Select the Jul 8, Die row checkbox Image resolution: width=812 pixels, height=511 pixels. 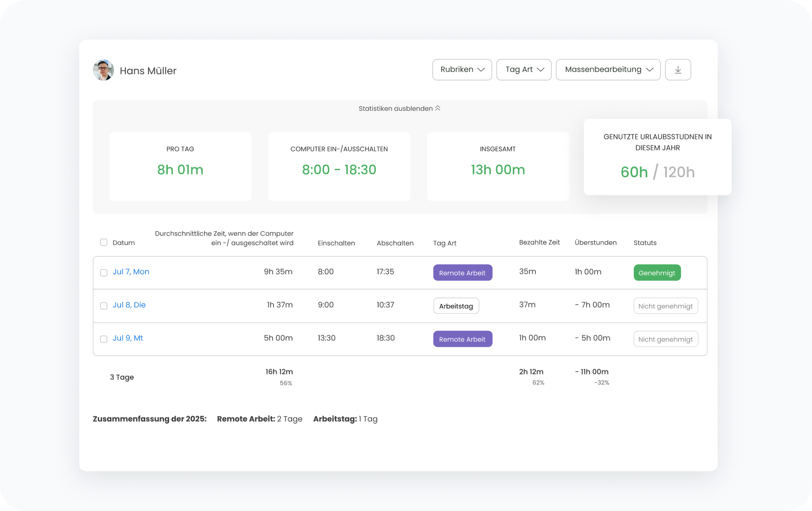pyautogui.click(x=103, y=306)
